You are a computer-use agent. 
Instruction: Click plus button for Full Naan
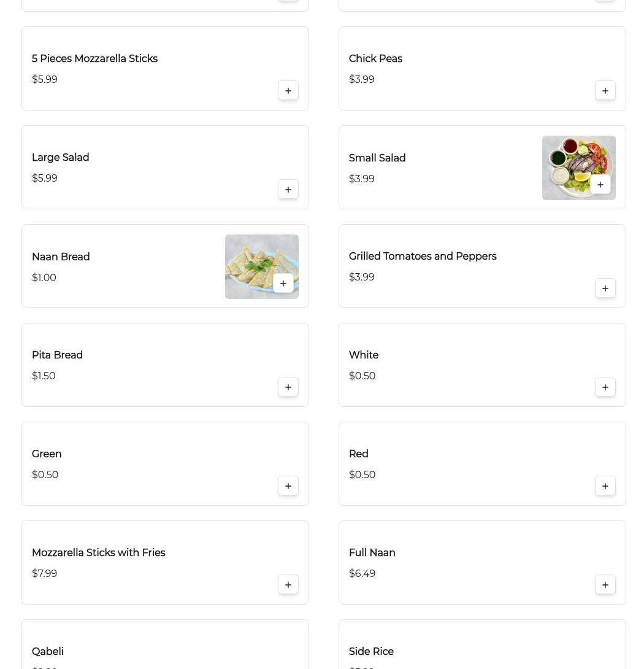click(x=605, y=585)
